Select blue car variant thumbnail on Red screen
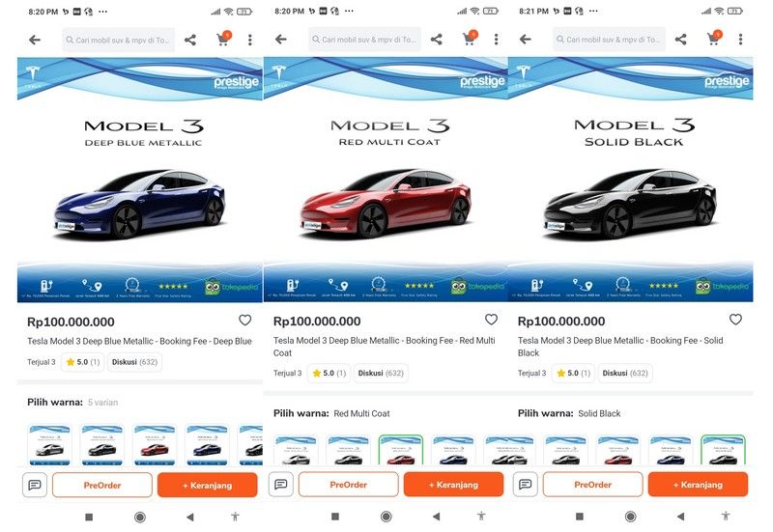This screenshot has height=532, width=773. click(x=453, y=449)
